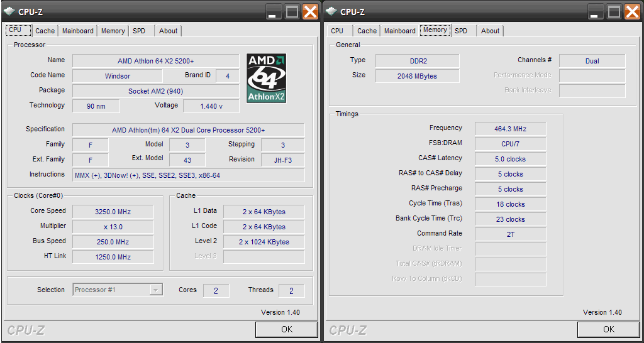
Task: Click the Instructions field MMX, 3DNow!, SSE
Action: click(x=189, y=175)
